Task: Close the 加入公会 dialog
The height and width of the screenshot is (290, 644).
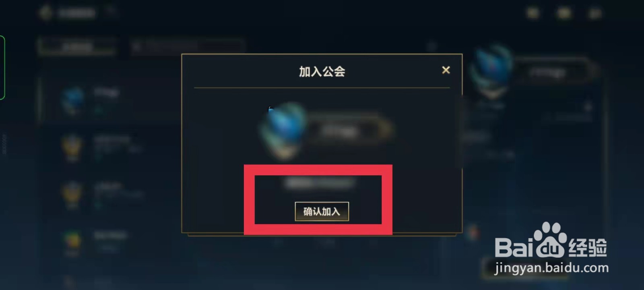Action: point(446,70)
